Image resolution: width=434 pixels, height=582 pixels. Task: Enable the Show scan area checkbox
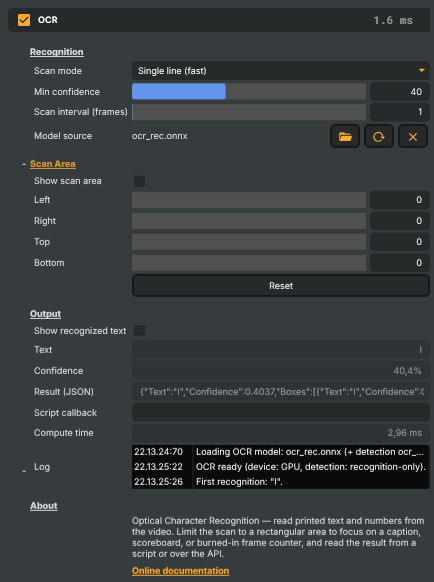(140, 181)
